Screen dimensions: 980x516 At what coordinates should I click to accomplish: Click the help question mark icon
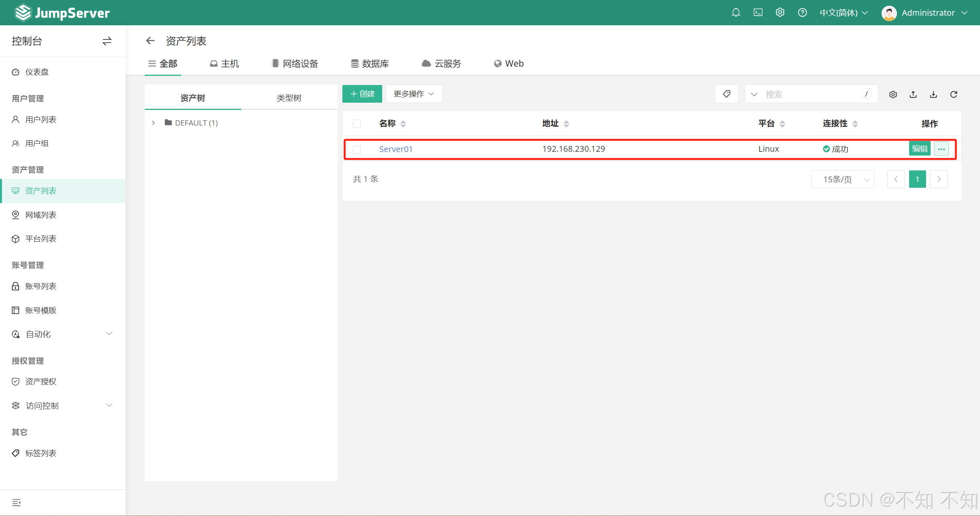click(x=802, y=13)
